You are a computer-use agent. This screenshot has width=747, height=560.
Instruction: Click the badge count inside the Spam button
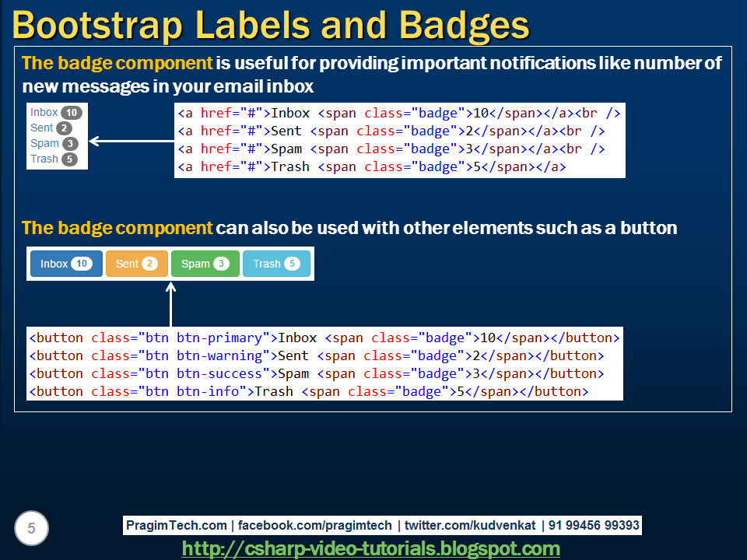(220, 263)
